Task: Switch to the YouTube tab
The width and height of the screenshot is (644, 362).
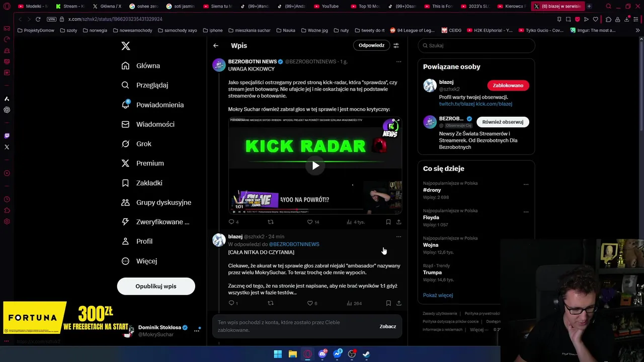Action: [x=326, y=7]
